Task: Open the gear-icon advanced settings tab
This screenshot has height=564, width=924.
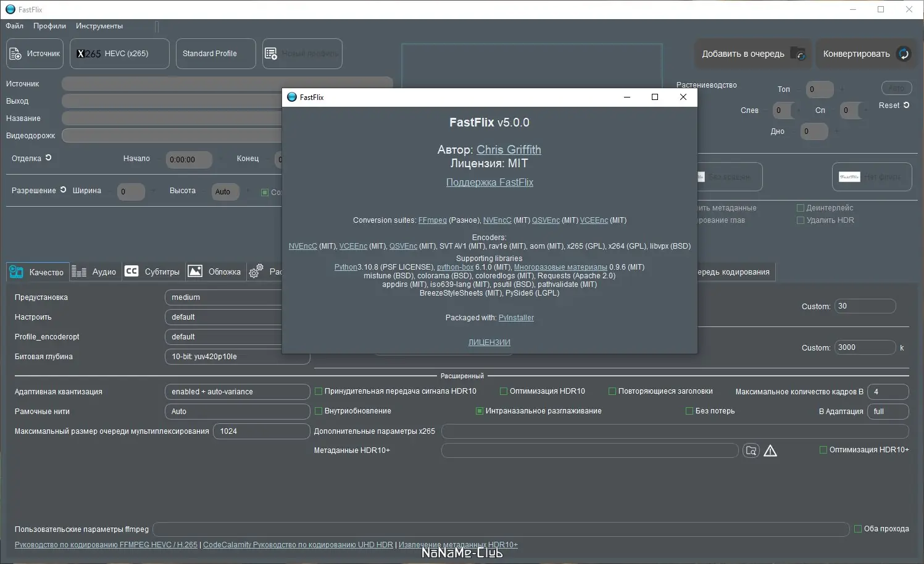Action: click(x=256, y=272)
